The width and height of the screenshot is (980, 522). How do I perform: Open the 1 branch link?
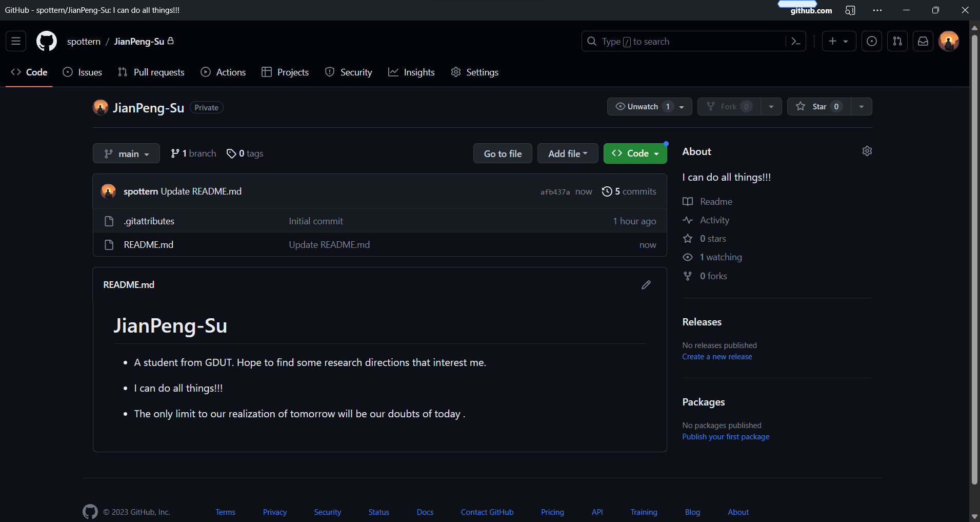[193, 153]
